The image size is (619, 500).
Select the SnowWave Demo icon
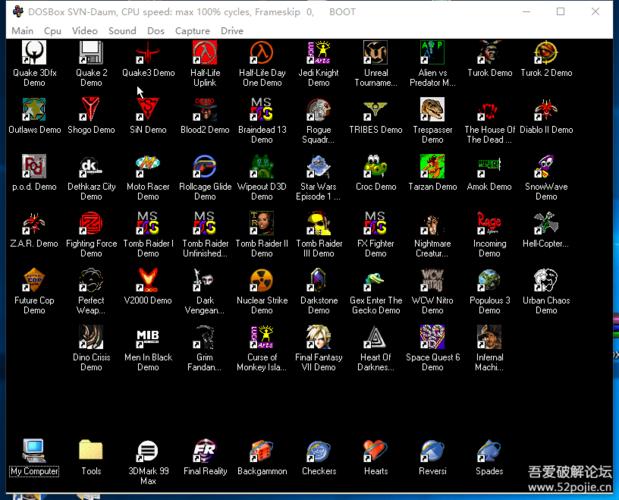[x=546, y=167]
